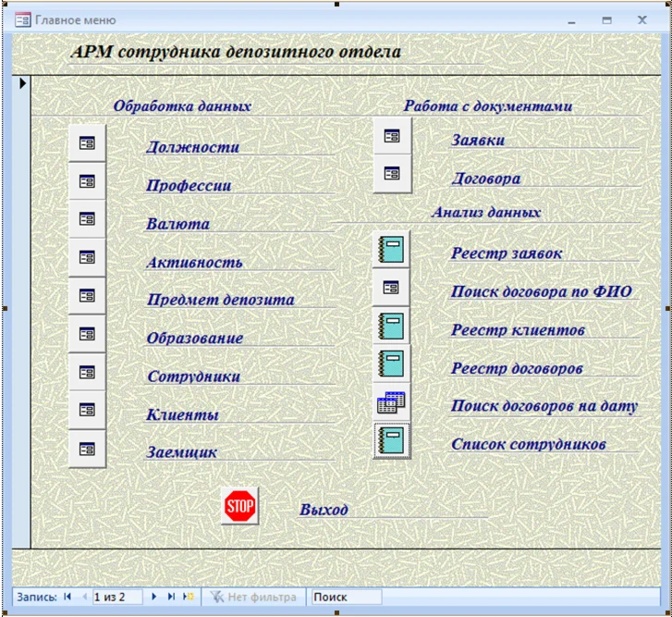Image resolution: width=672 pixels, height=617 pixels.
Task: Click the red STOP exit button
Action: 240,506
